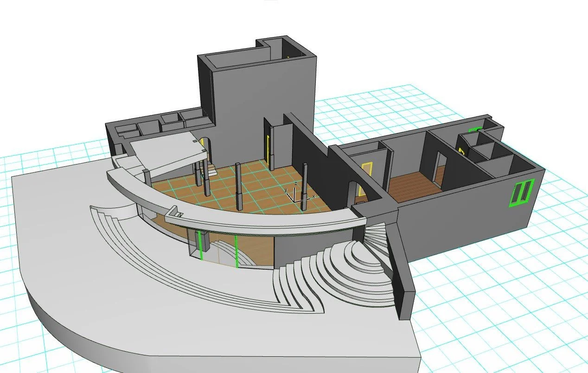Select the green double window on the right wall
This screenshot has height=373, width=588.
coord(521,192)
